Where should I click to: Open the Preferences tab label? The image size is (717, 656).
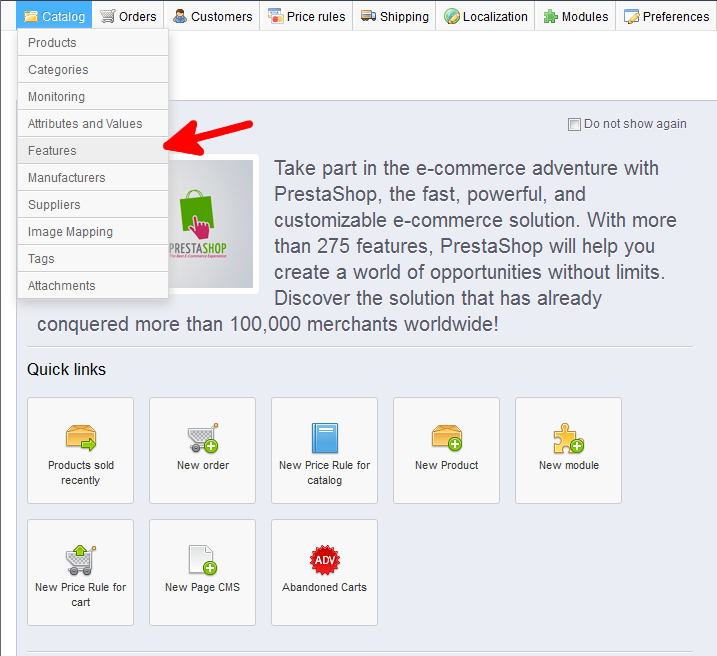[676, 17]
